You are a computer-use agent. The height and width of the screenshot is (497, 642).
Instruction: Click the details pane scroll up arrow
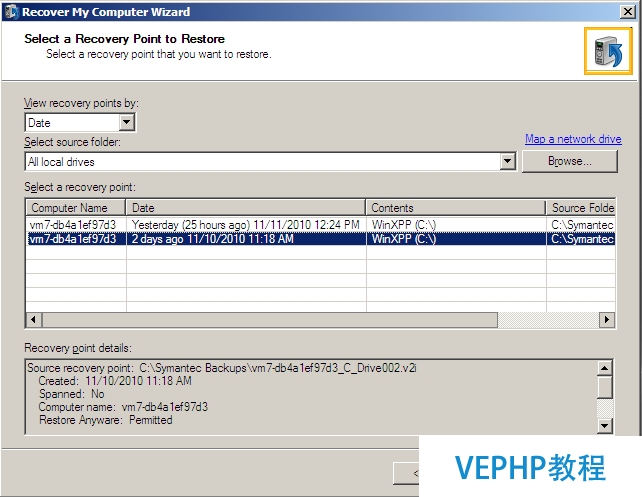(x=605, y=368)
